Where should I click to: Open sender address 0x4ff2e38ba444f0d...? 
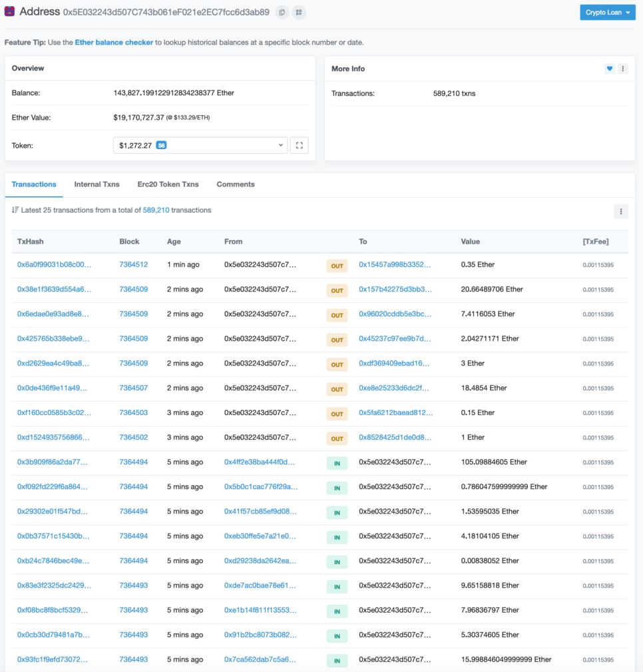(260, 462)
